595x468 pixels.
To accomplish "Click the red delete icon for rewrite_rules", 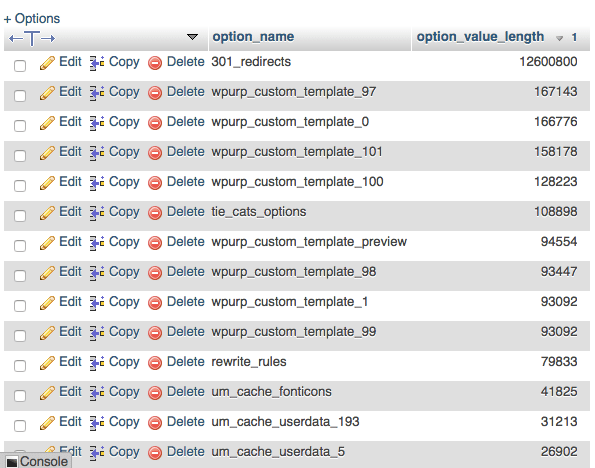I will (x=155, y=363).
